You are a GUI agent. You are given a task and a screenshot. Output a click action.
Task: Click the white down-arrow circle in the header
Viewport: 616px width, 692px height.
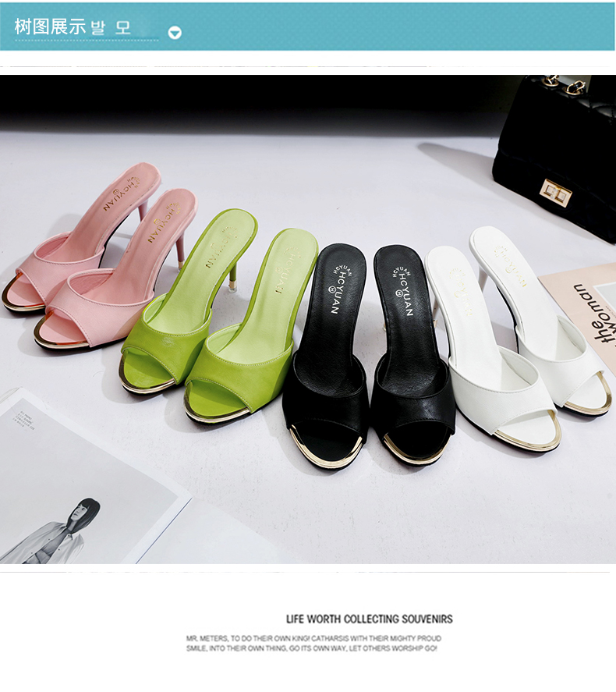[x=175, y=33]
